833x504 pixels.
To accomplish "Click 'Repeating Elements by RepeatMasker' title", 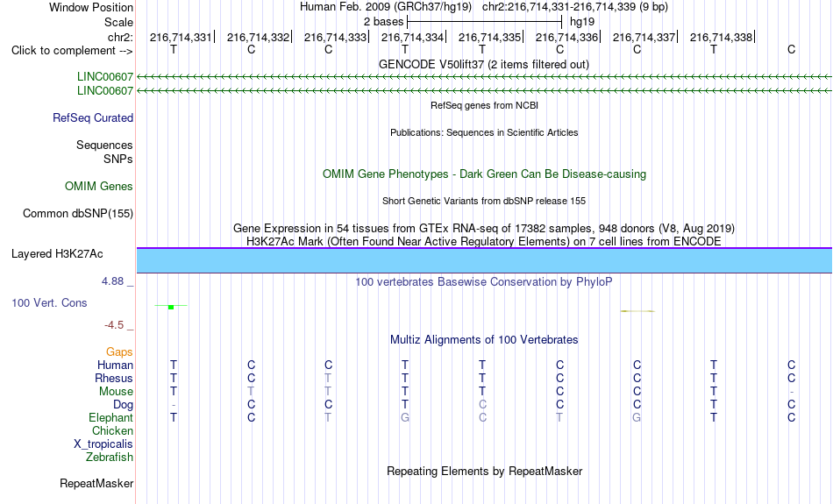I will point(485,471).
